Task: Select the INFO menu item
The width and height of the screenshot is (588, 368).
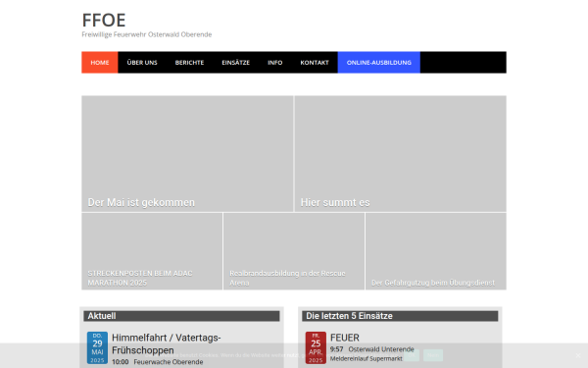Action: (x=274, y=63)
